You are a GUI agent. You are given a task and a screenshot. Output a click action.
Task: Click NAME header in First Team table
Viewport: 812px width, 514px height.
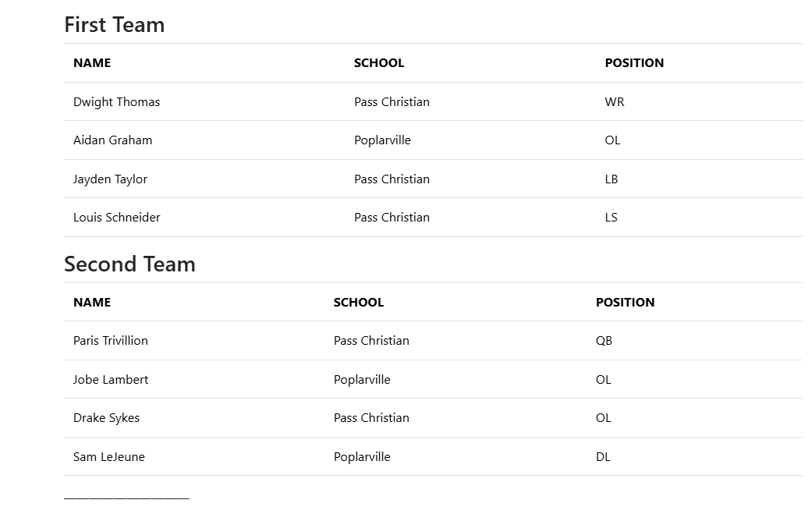pos(92,63)
